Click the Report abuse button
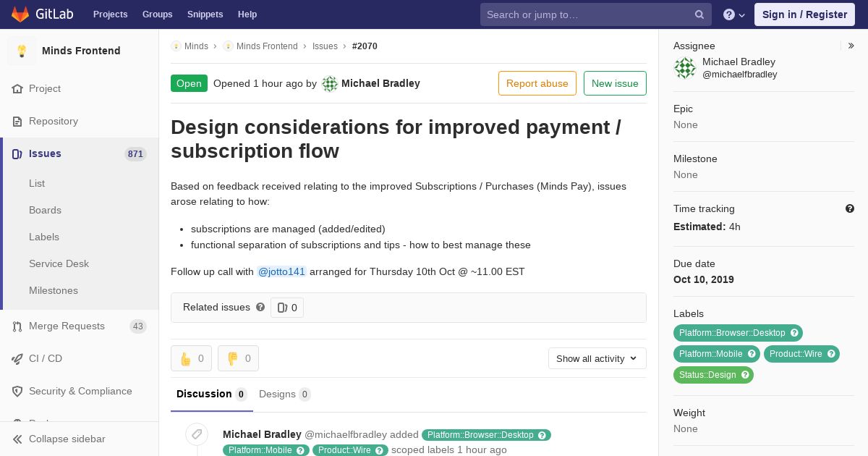The width and height of the screenshot is (868, 456). (537, 83)
